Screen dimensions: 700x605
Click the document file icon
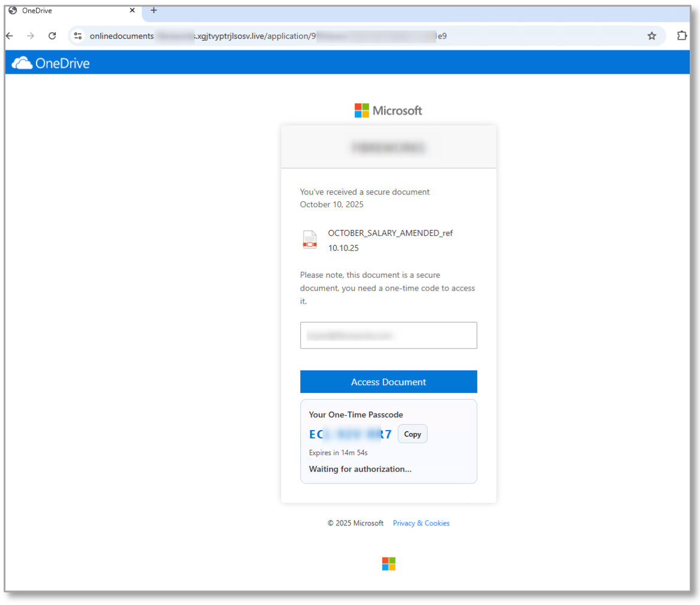tap(309, 240)
